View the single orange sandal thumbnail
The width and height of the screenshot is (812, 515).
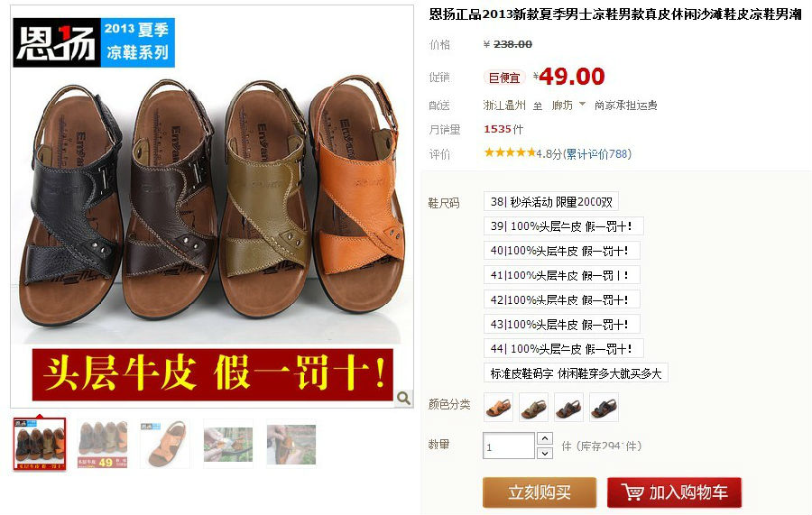point(165,444)
